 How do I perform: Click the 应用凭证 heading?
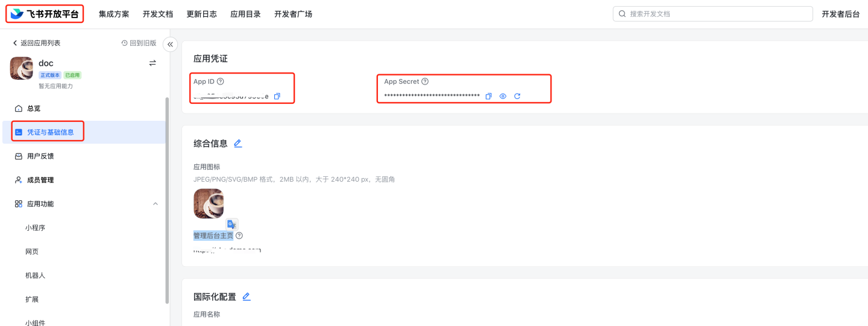(x=210, y=59)
